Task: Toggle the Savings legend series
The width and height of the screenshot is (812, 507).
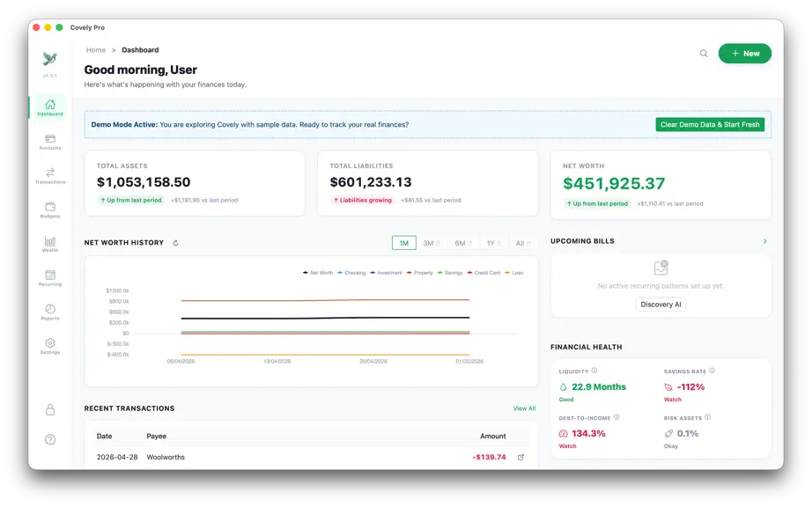Action: [x=450, y=273]
